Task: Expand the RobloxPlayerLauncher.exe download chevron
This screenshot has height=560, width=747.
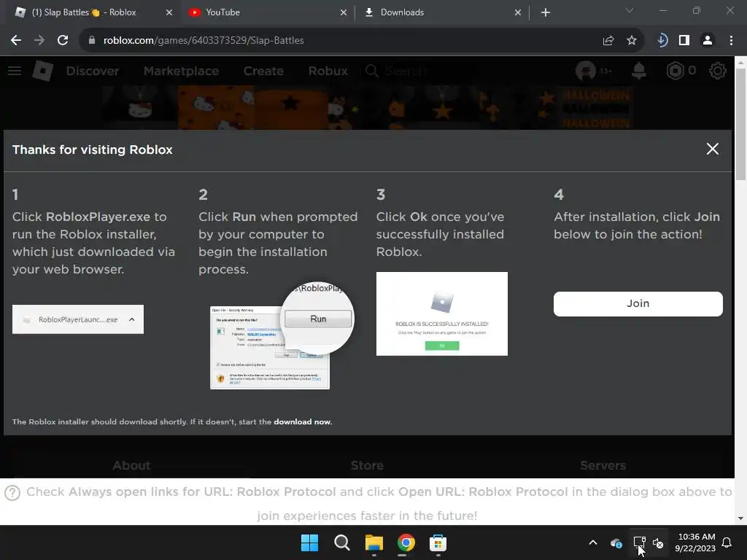Action: pyautogui.click(x=132, y=319)
